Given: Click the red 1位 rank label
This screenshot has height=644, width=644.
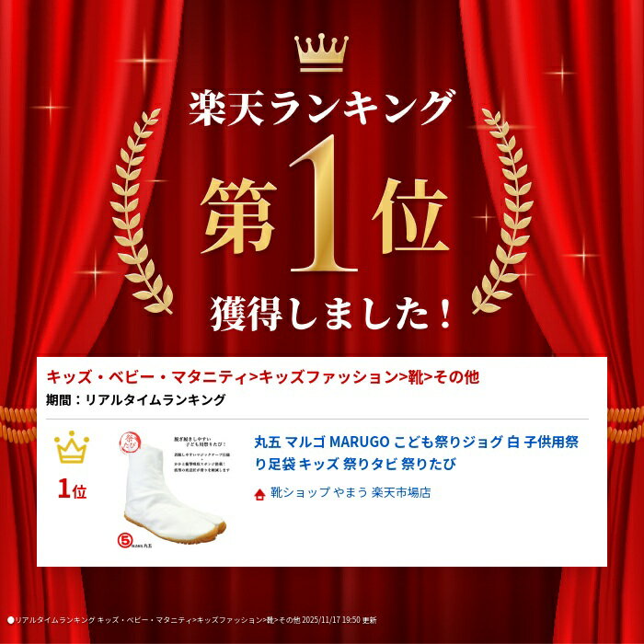Looking at the screenshot, I should (73, 489).
